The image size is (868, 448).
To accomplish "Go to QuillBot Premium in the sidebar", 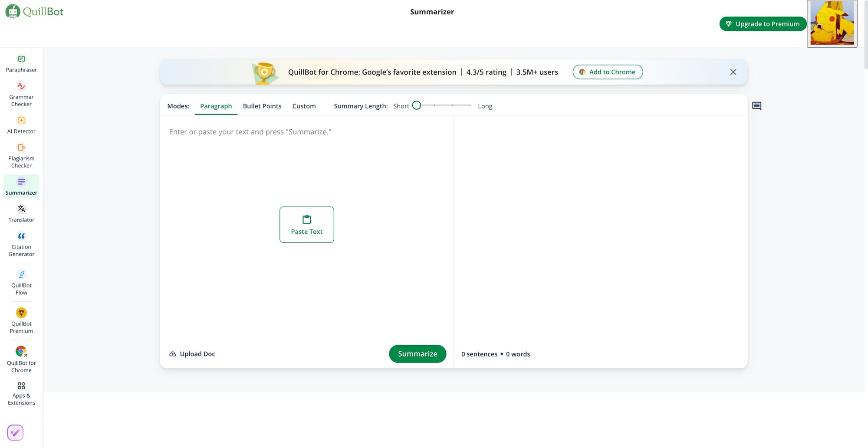I will coord(21,320).
